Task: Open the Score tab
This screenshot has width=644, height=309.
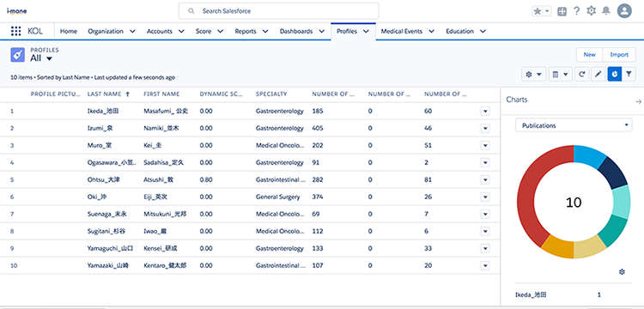Action: 204,31
